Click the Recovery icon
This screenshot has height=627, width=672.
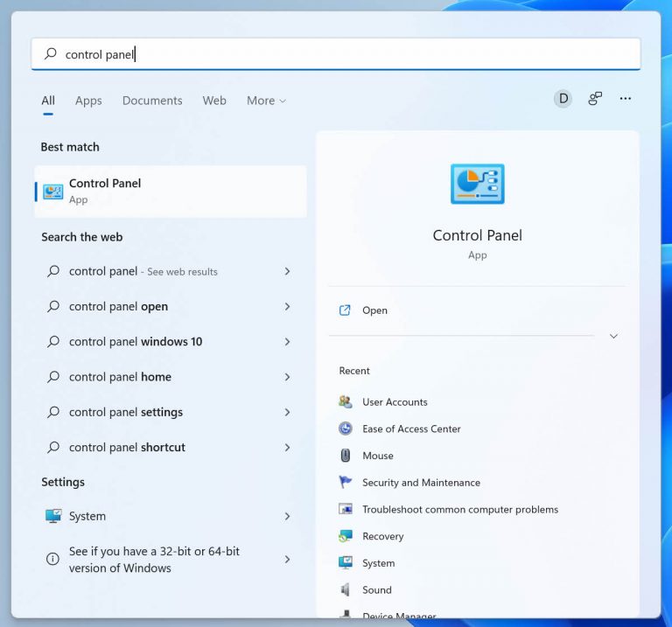coord(345,536)
